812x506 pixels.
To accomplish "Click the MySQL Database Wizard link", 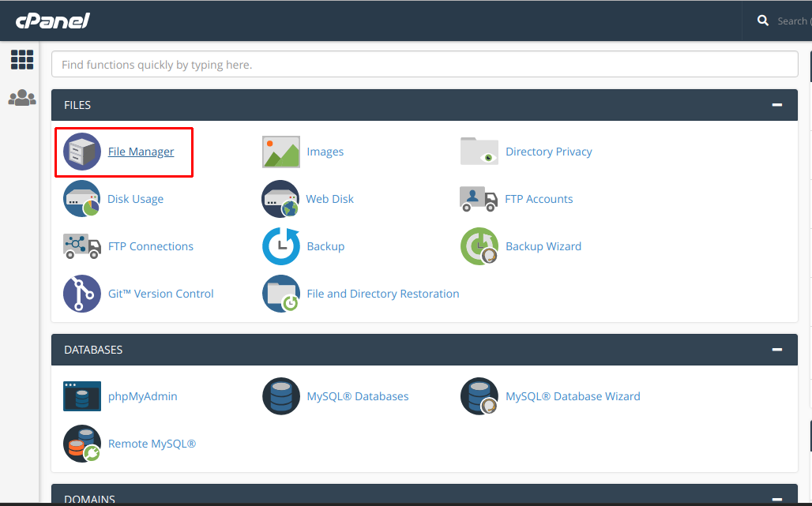I will (x=573, y=395).
